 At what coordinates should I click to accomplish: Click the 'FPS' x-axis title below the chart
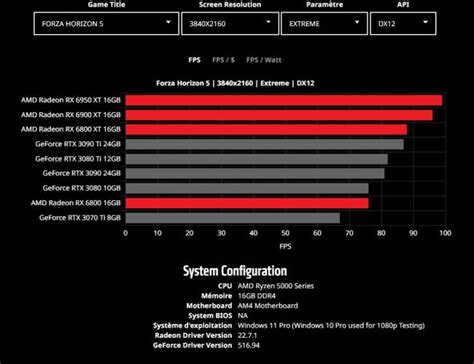[285, 246]
